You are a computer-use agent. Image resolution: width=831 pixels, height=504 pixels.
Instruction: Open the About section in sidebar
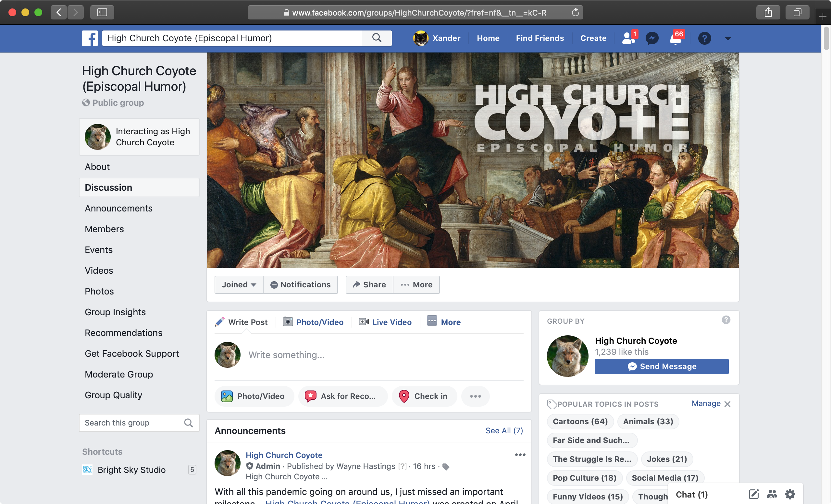click(x=97, y=167)
